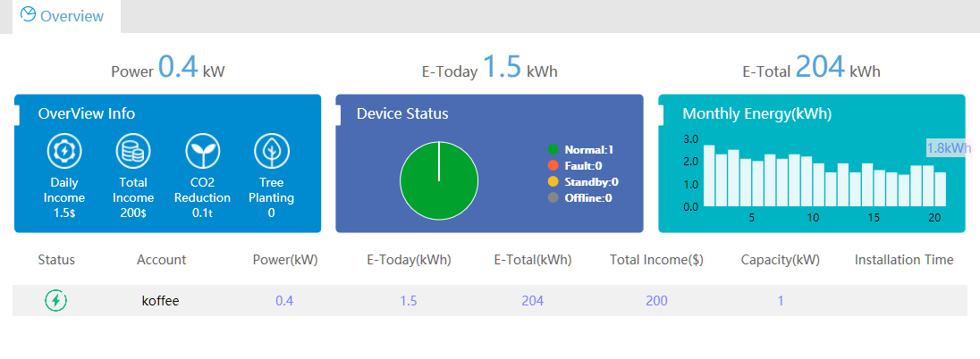Click the E-Today(kWh) column header
The image size is (980, 359).
pyautogui.click(x=409, y=260)
